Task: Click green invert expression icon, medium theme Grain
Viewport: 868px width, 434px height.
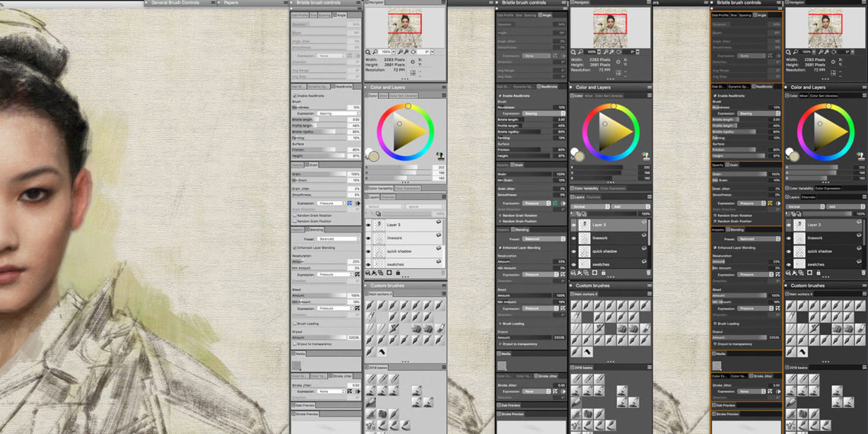Action: (555, 203)
